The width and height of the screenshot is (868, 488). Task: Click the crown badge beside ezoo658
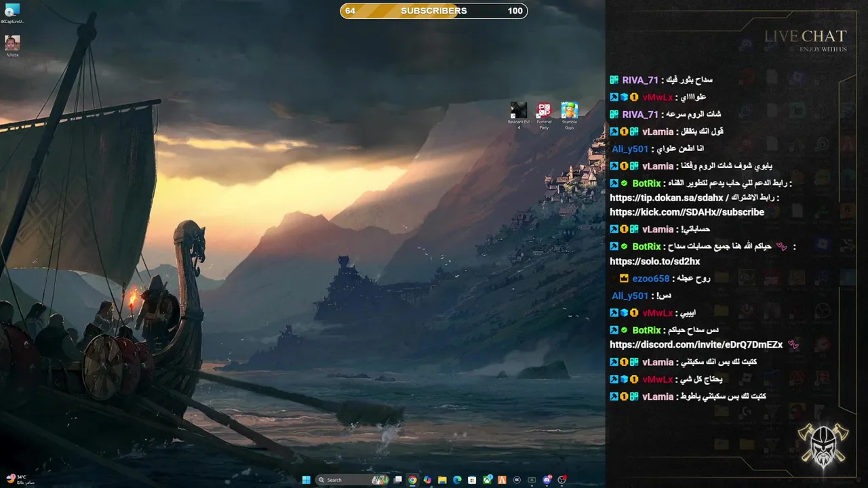coord(624,279)
